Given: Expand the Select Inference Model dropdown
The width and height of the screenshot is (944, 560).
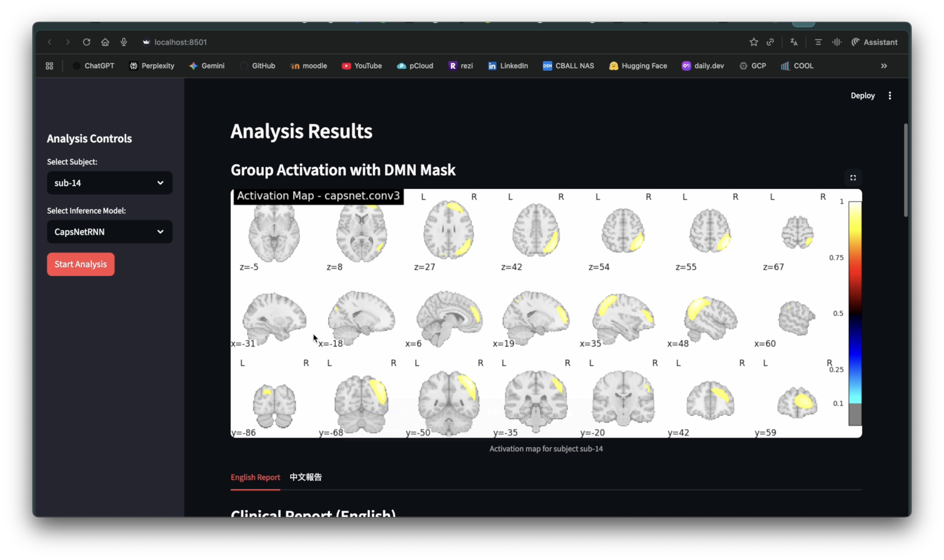Looking at the screenshot, I should point(110,232).
